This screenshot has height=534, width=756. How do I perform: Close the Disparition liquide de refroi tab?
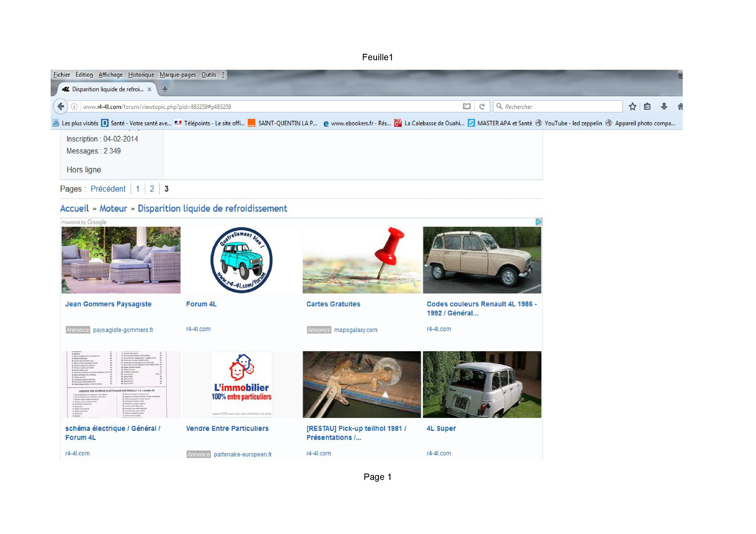coord(150,89)
